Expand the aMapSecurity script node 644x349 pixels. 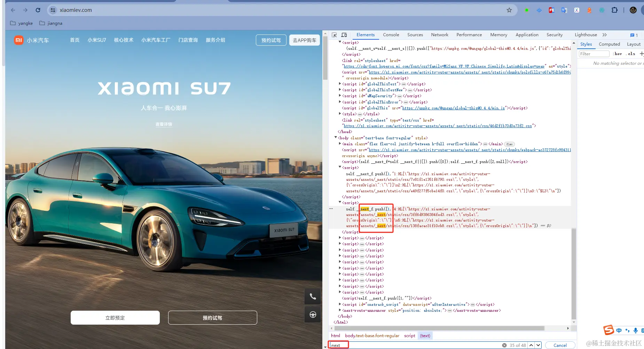click(x=340, y=96)
